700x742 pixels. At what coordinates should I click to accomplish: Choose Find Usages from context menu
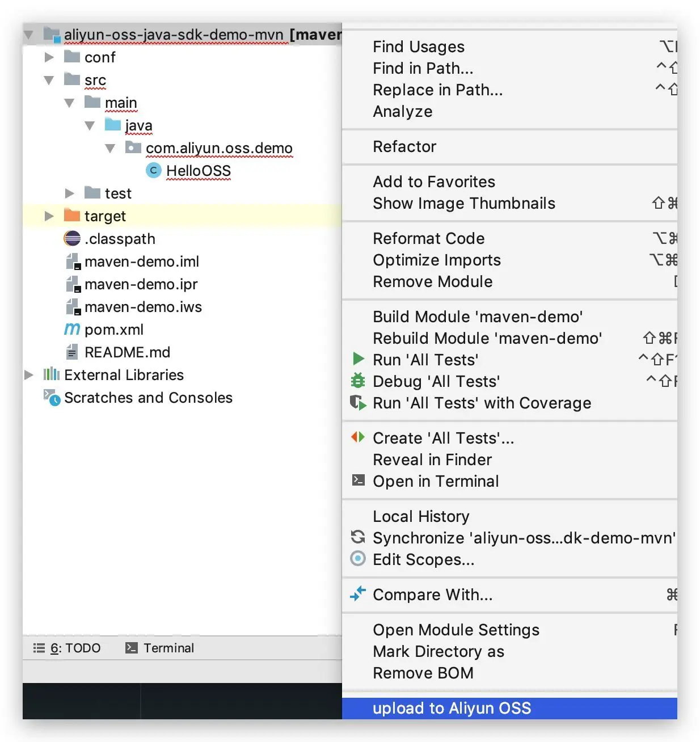[419, 47]
